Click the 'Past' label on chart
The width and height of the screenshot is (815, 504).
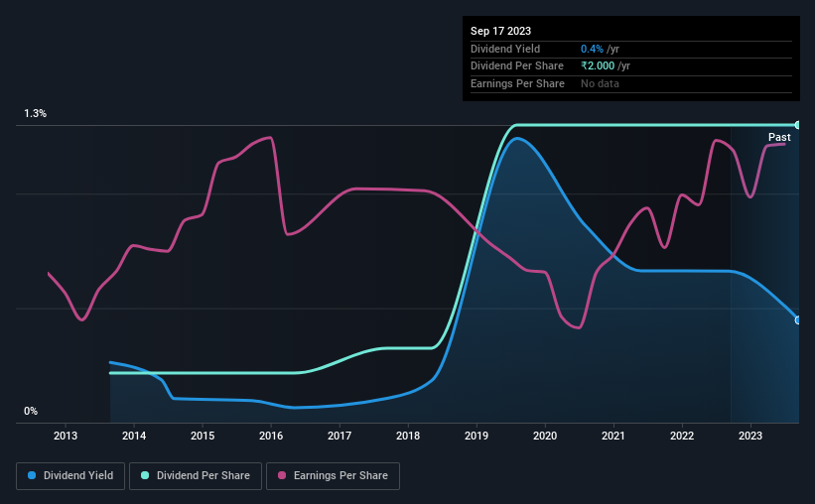pyautogui.click(x=779, y=137)
